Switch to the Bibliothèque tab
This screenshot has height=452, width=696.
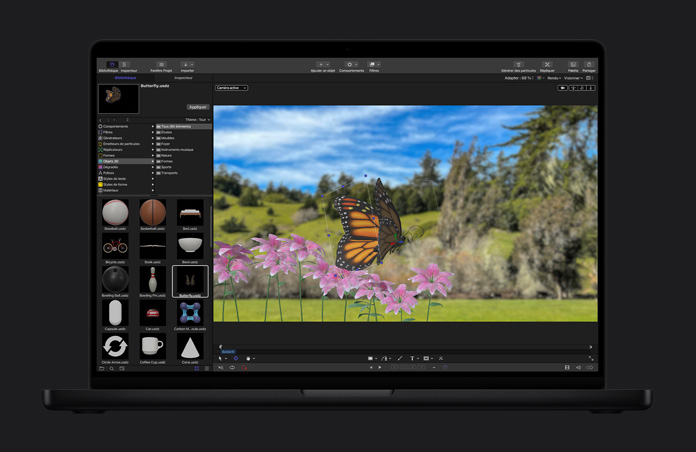(x=126, y=78)
